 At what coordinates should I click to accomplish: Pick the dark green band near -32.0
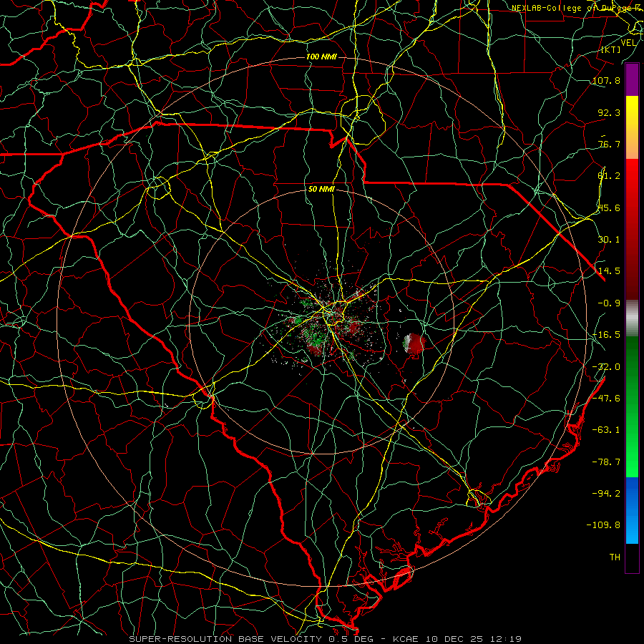pyautogui.click(x=632, y=366)
